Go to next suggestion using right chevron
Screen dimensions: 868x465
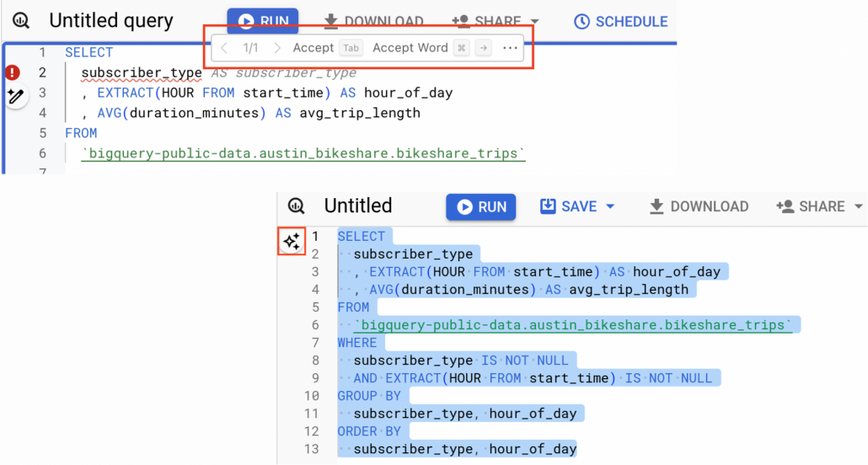(x=277, y=48)
